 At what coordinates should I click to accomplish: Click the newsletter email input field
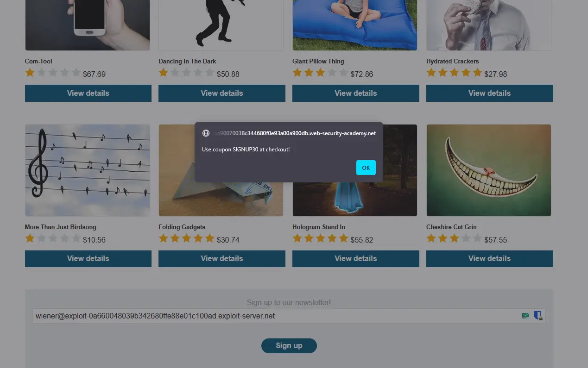(x=289, y=316)
